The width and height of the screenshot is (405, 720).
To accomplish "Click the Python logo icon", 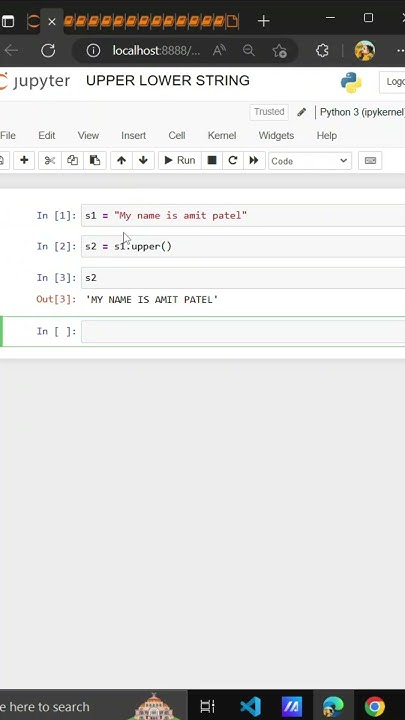I will click(351, 83).
